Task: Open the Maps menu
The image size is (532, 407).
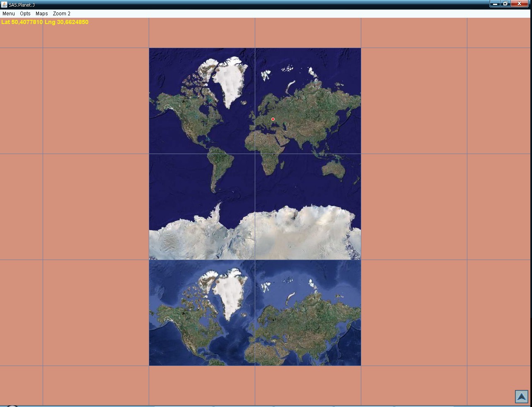Action: pyautogui.click(x=42, y=14)
